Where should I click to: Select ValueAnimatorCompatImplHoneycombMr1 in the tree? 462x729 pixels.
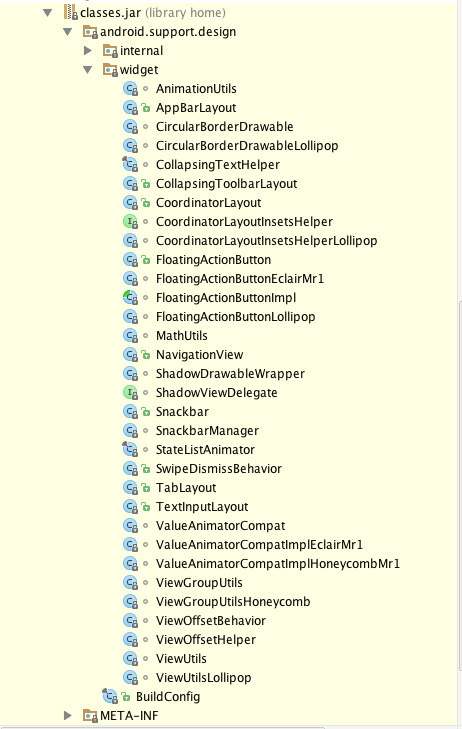[278, 563]
